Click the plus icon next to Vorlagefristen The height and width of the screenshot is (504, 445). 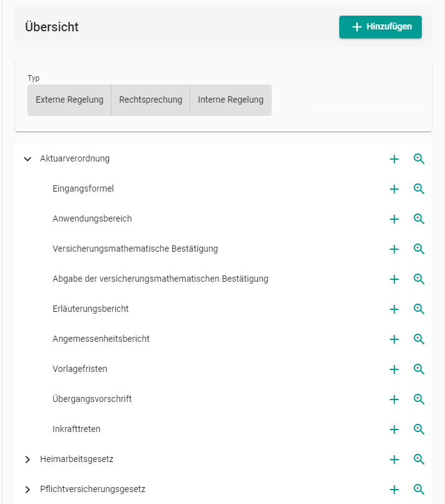tap(394, 369)
